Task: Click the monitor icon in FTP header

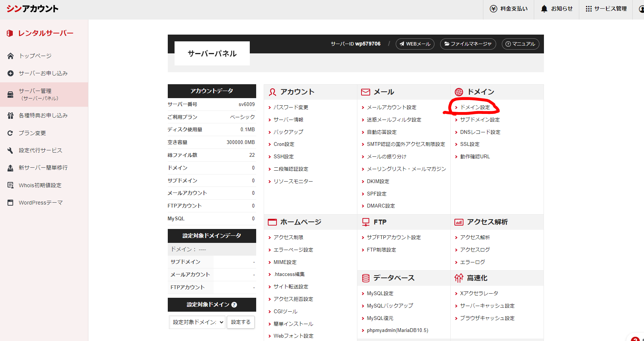Action: (x=366, y=222)
